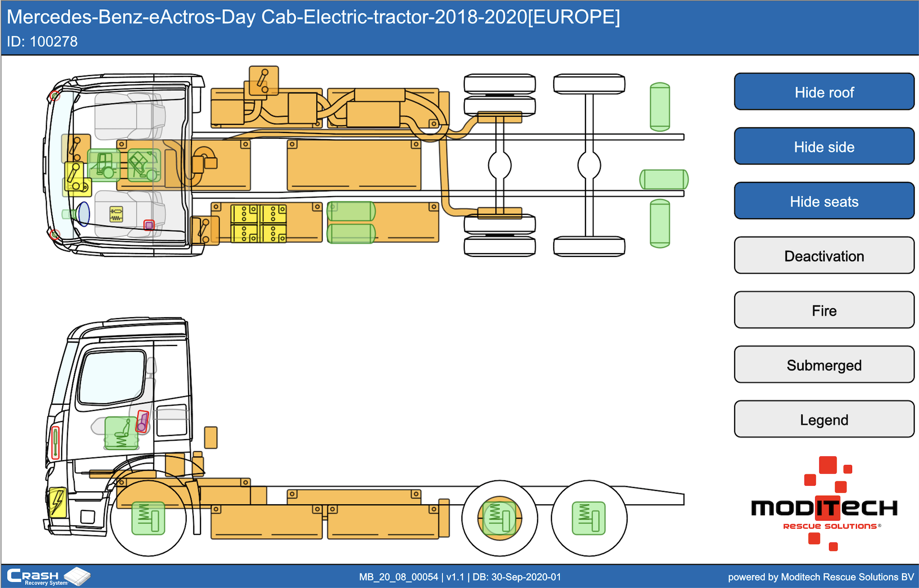
Task: Click the powered by Moditech Rescue Solutions BV text
Action: (821, 577)
